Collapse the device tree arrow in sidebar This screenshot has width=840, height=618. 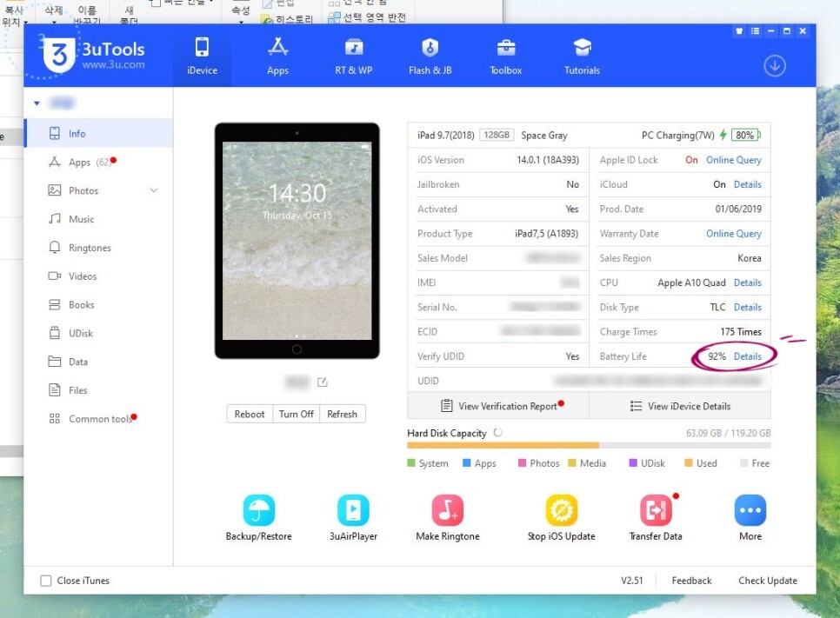pyautogui.click(x=37, y=103)
